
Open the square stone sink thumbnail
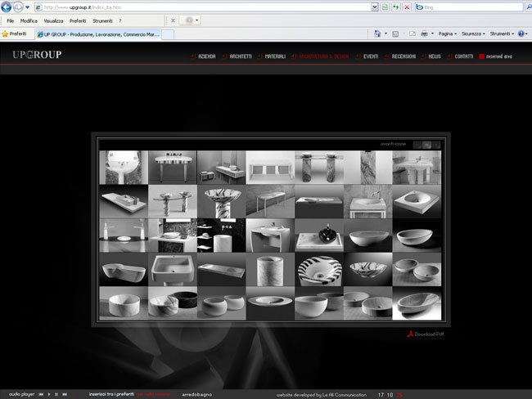point(173,269)
